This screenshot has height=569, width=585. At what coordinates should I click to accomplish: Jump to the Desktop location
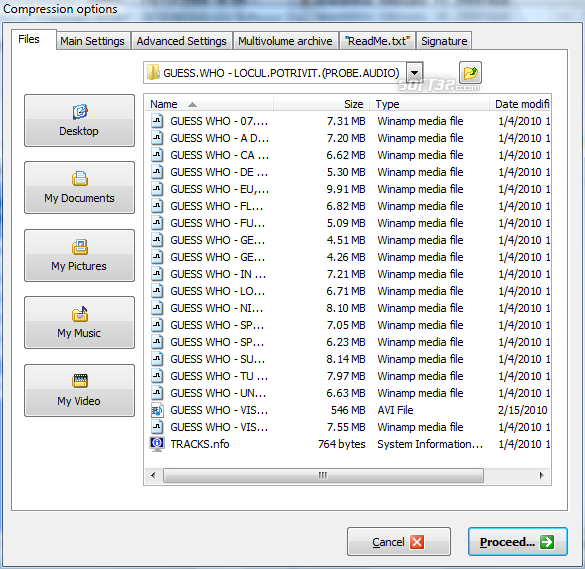79,121
